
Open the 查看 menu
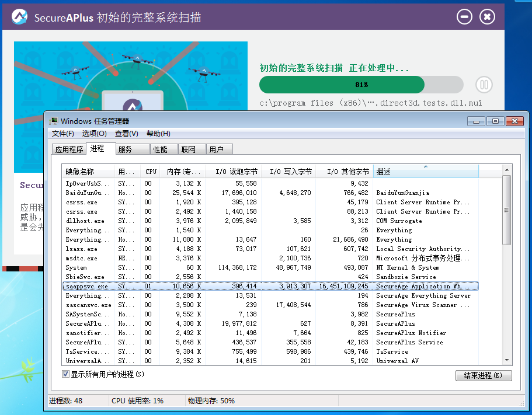(x=125, y=133)
